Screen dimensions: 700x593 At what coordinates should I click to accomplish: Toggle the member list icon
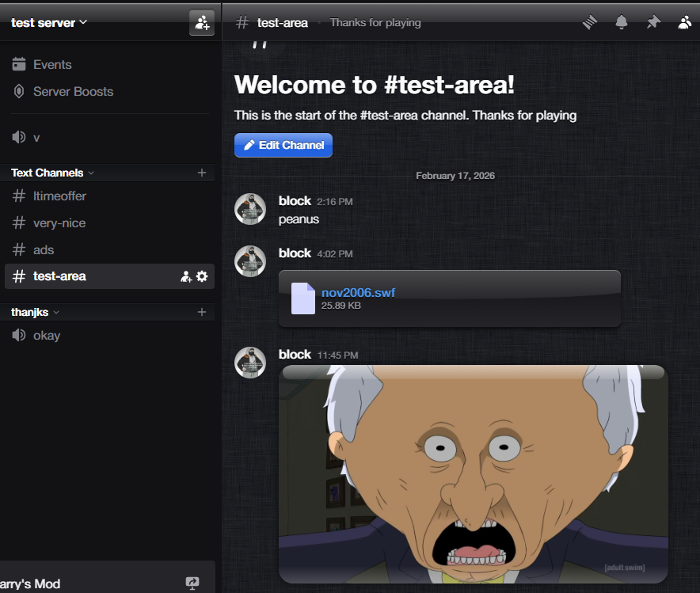click(685, 22)
